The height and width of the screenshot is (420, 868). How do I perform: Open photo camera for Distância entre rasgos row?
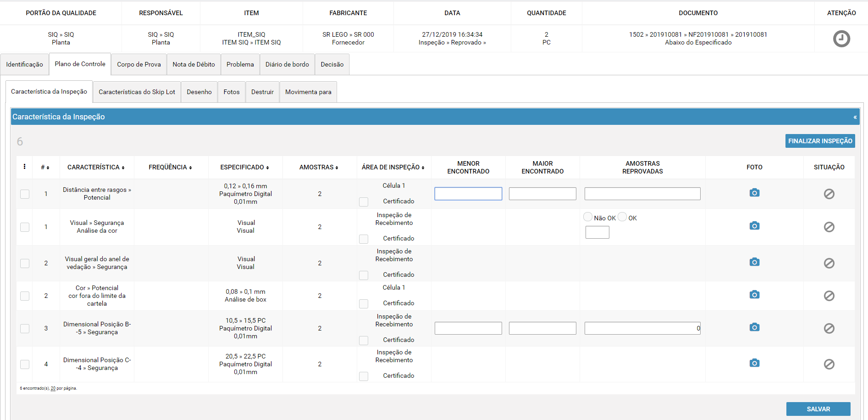pos(754,193)
